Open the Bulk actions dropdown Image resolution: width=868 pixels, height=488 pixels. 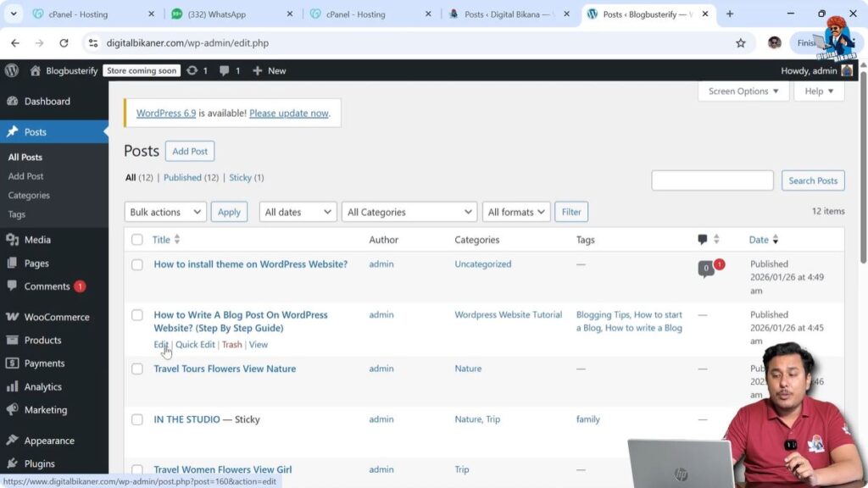[x=164, y=212]
